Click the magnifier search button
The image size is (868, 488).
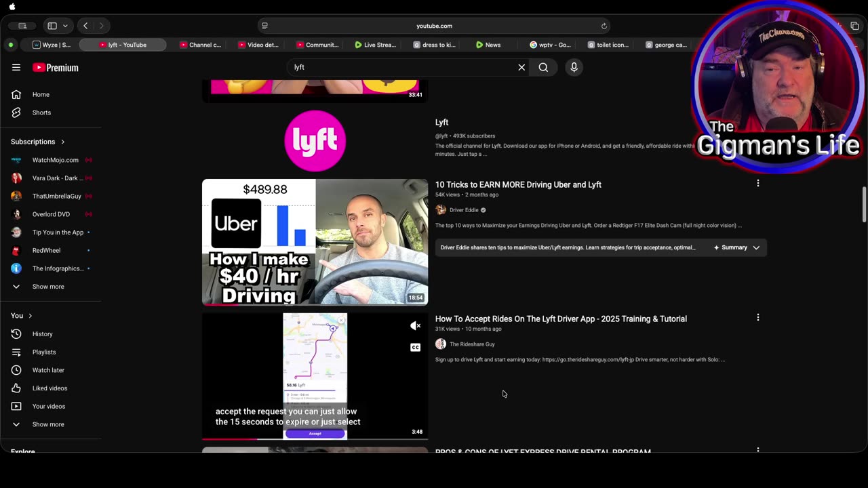tap(543, 67)
